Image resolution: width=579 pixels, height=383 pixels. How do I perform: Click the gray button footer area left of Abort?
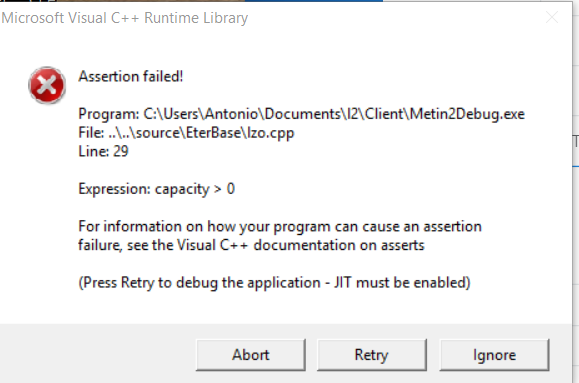98,353
